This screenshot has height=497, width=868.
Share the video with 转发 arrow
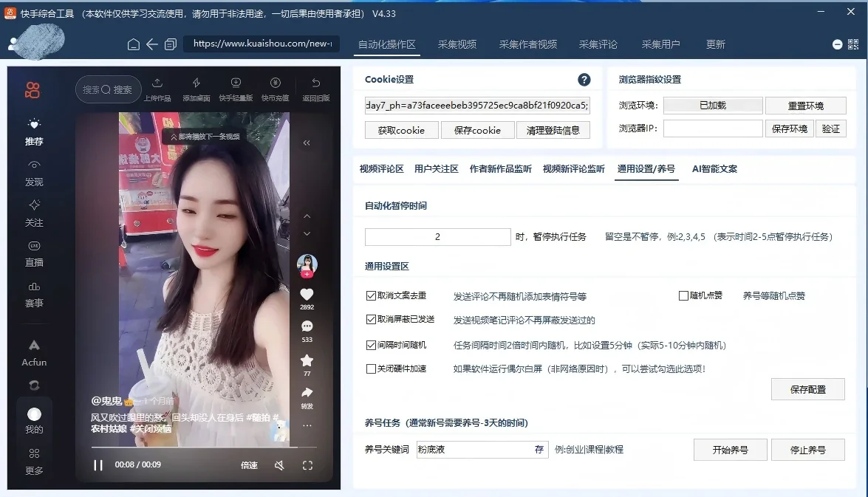307,393
